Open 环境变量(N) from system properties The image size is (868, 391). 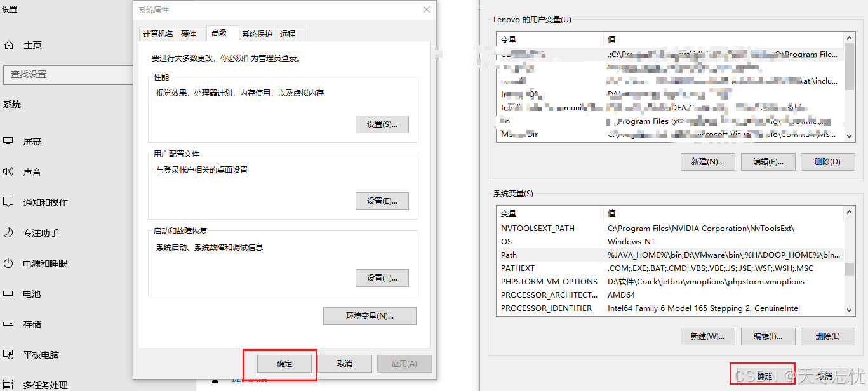coord(370,315)
